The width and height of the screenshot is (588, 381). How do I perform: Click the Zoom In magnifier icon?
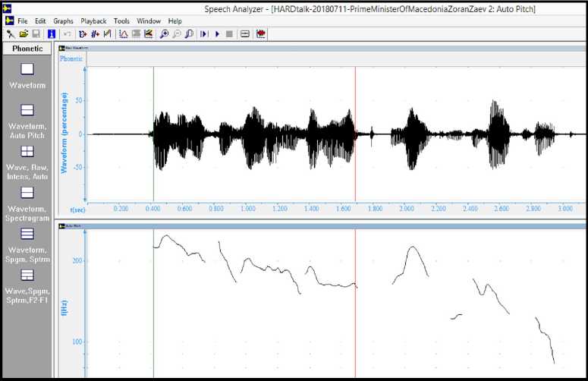(165, 34)
